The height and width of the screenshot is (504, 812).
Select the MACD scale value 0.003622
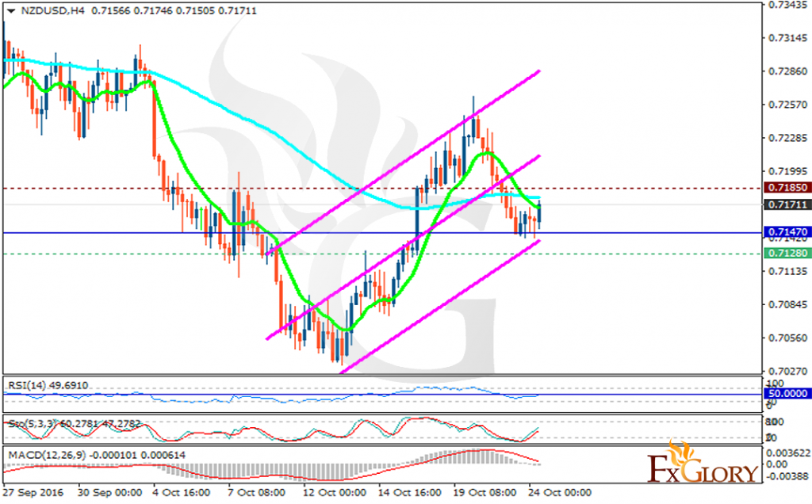click(x=787, y=452)
